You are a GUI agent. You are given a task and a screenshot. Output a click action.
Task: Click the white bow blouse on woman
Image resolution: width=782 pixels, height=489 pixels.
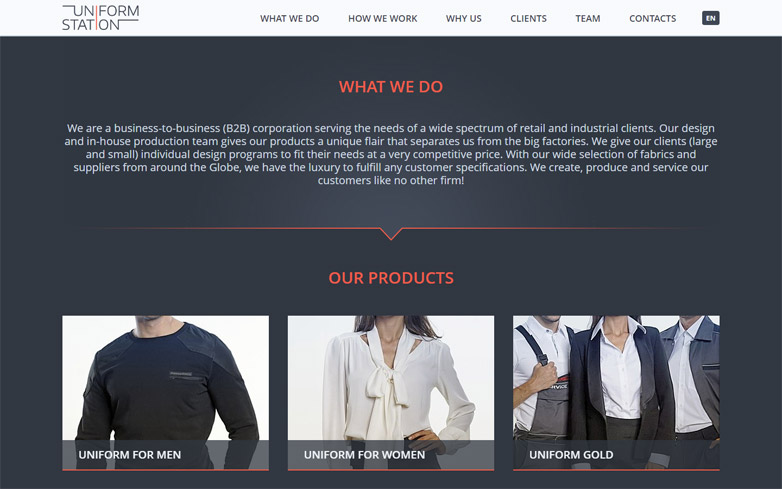coord(394,384)
